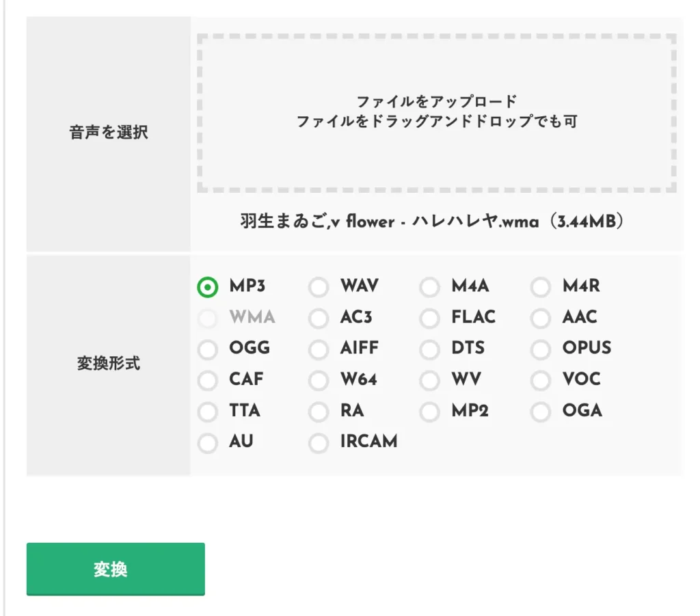Select the W64 format option

click(x=319, y=380)
